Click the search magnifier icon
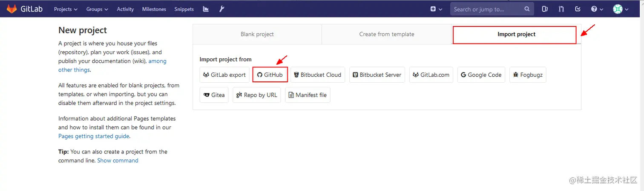This screenshot has height=191, width=644. pyautogui.click(x=527, y=9)
